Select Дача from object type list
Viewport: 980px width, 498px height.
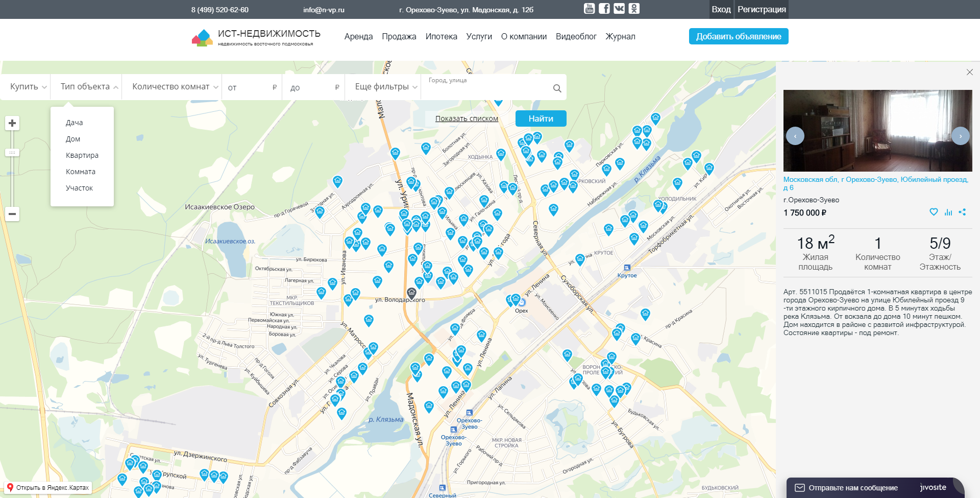[75, 123]
